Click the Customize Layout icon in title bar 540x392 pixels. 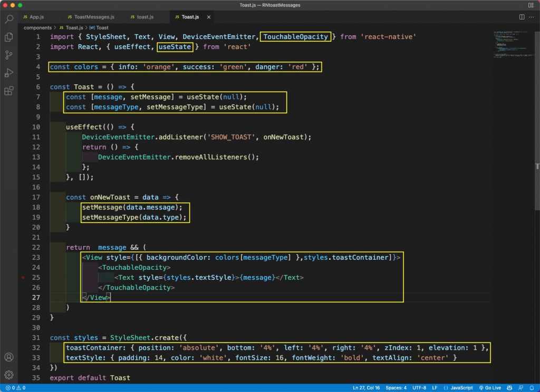(x=531, y=5)
